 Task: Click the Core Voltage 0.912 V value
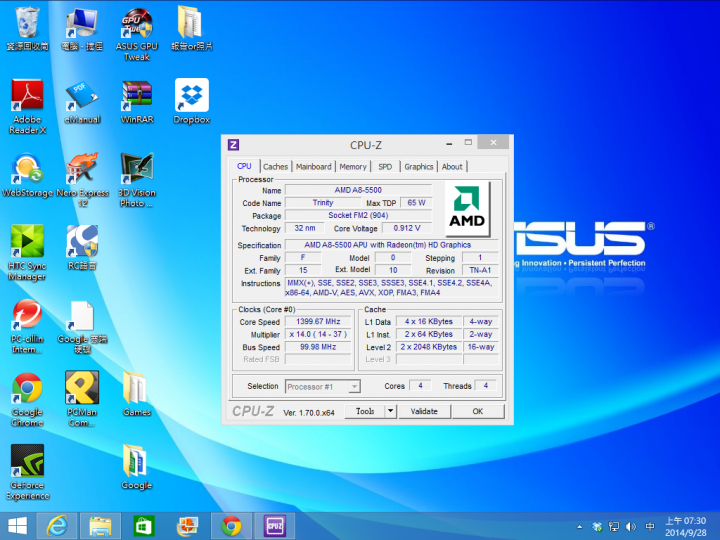(x=407, y=228)
